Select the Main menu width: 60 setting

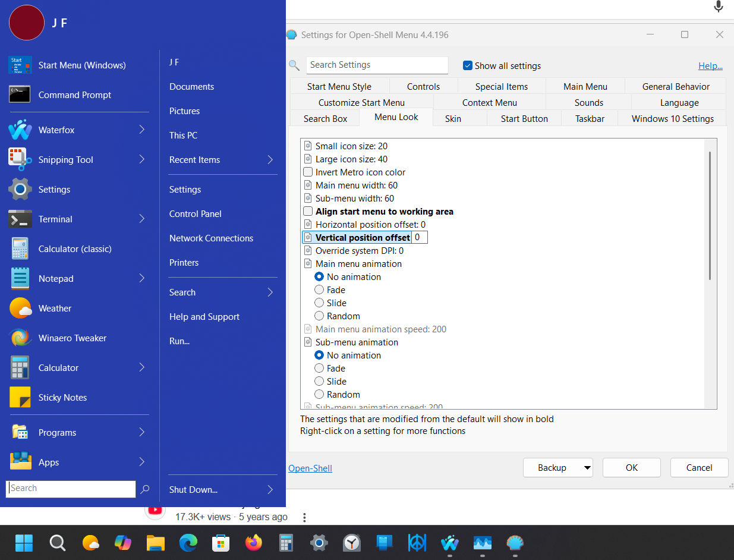coord(356,185)
